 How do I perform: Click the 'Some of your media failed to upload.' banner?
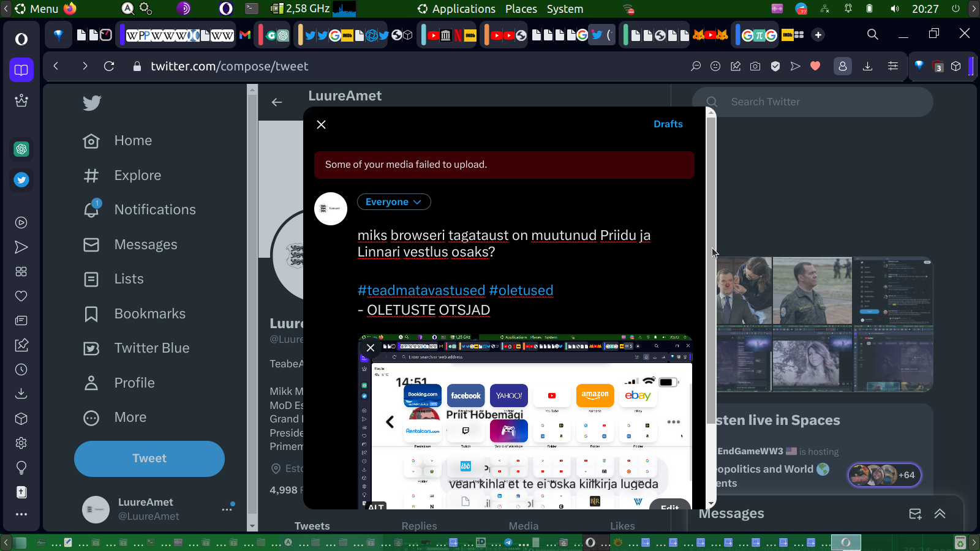[504, 165]
